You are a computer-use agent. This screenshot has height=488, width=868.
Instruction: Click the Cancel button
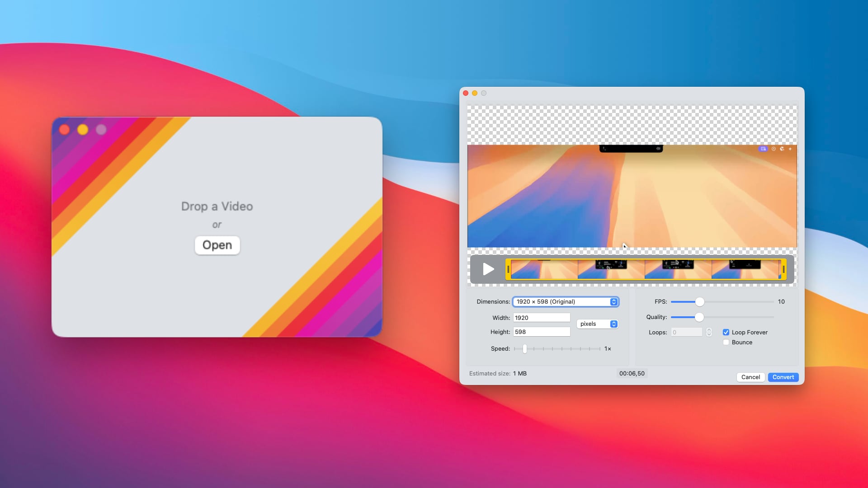pos(750,377)
